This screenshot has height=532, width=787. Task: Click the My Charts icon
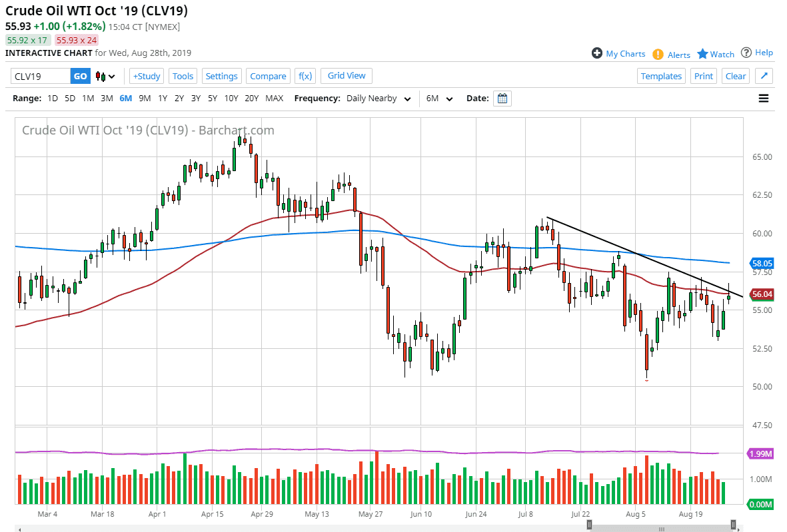598,54
